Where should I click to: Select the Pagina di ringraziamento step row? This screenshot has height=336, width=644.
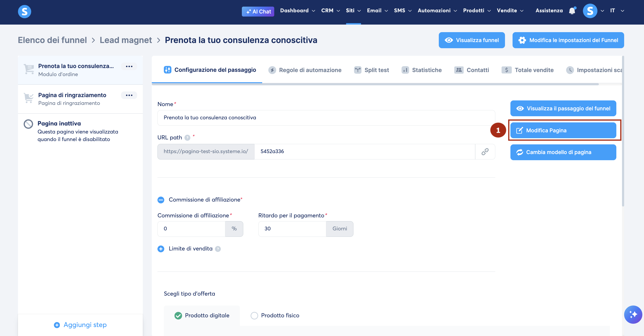pos(80,99)
